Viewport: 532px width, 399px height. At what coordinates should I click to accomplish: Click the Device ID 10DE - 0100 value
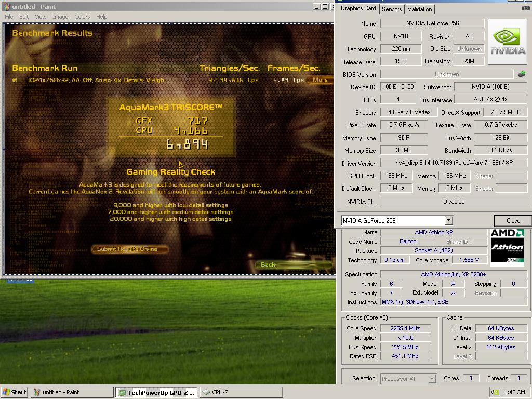tap(398, 87)
